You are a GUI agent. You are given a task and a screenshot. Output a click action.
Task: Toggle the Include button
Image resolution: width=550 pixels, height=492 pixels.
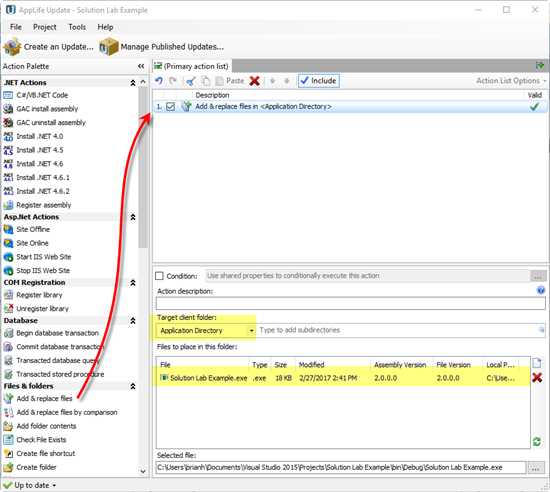click(318, 81)
